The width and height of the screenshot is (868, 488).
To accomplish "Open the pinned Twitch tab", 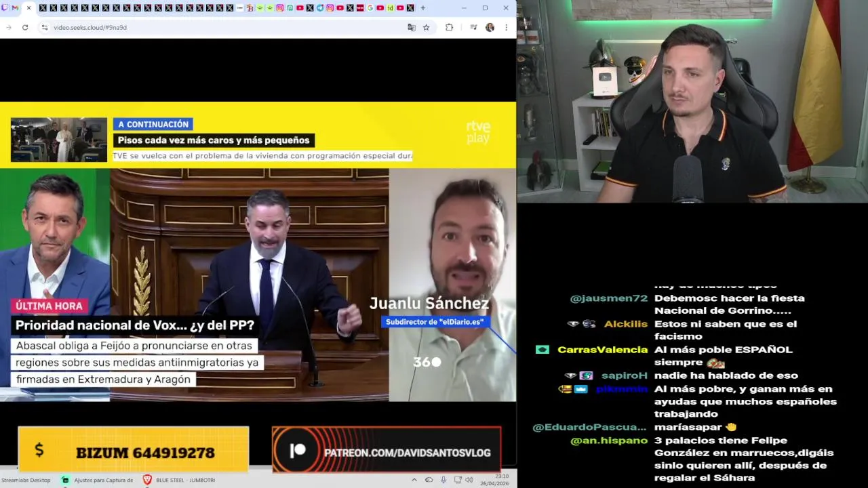I will [x=5, y=7].
